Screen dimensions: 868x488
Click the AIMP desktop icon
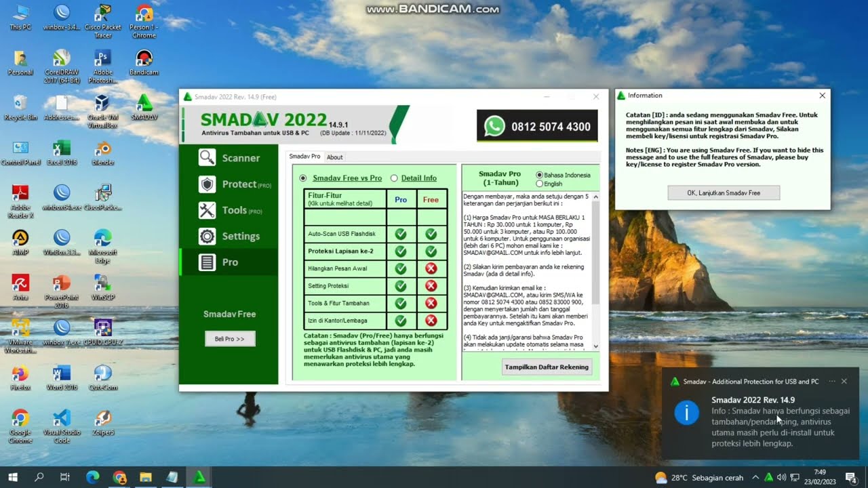(x=20, y=242)
